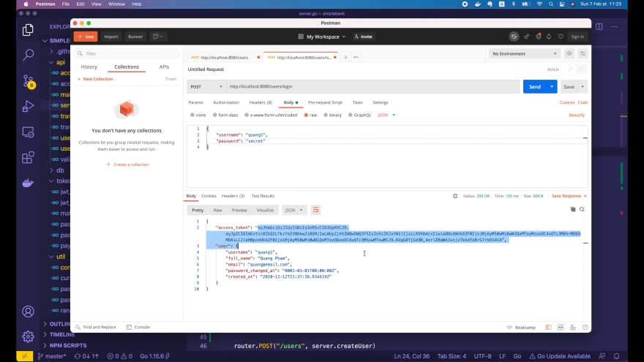
Task: Open VS Code Search magnifier icon
Action: [x=28, y=55]
